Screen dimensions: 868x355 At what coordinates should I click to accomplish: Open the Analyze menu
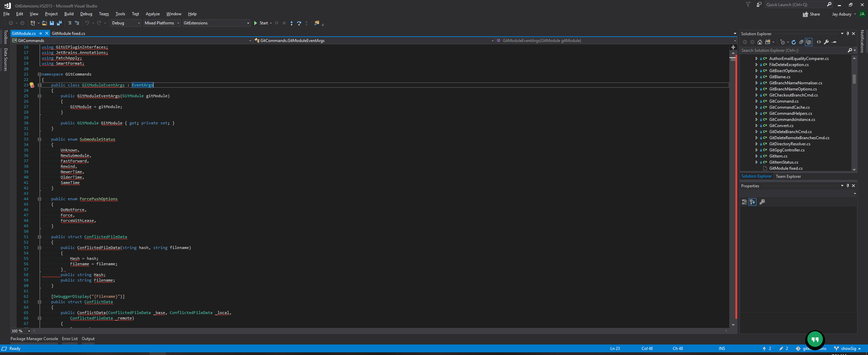[153, 14]
